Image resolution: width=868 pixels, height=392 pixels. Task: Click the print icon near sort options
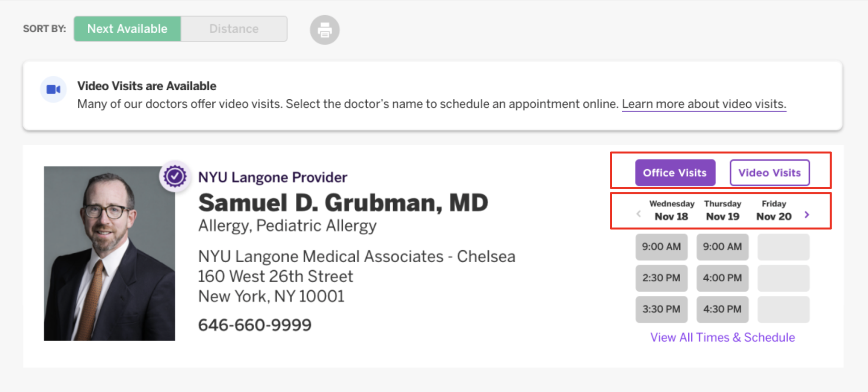tap(324, 29)
